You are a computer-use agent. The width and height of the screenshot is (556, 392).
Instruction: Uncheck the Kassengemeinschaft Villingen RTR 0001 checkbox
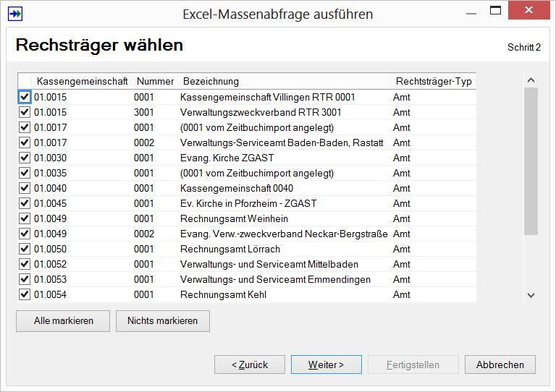point(25,97)
